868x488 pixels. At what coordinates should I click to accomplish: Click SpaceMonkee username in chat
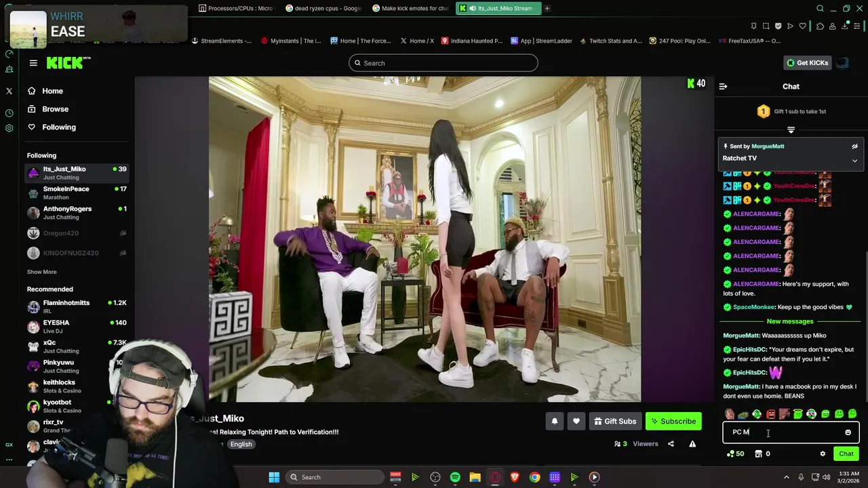[753, 307]
